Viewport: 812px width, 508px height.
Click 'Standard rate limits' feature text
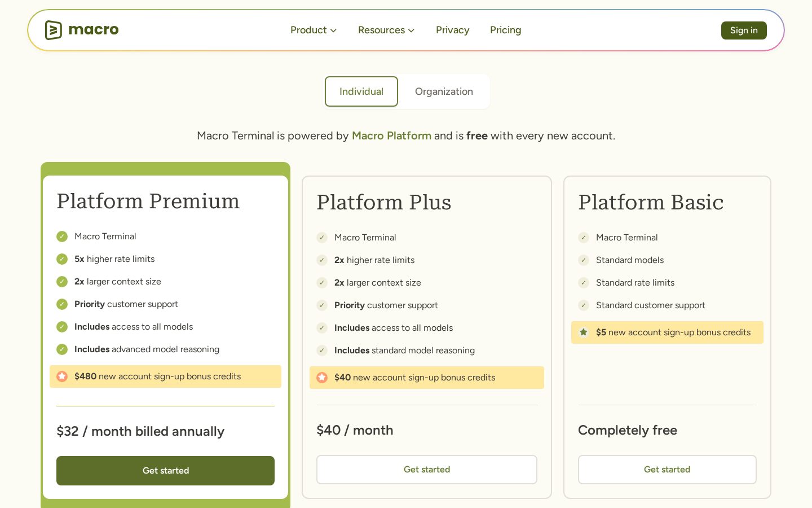[635, 283]
